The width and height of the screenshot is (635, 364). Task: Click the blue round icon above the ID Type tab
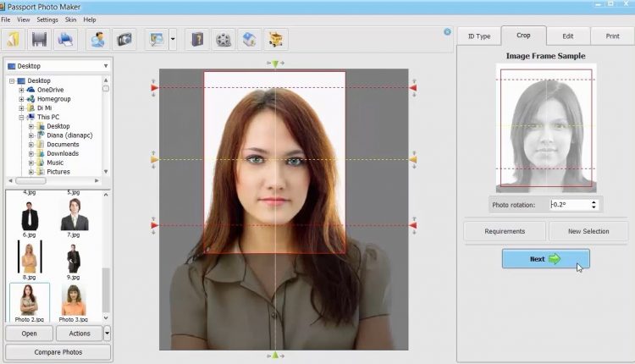pyautogui.click(x=447, y=31)
